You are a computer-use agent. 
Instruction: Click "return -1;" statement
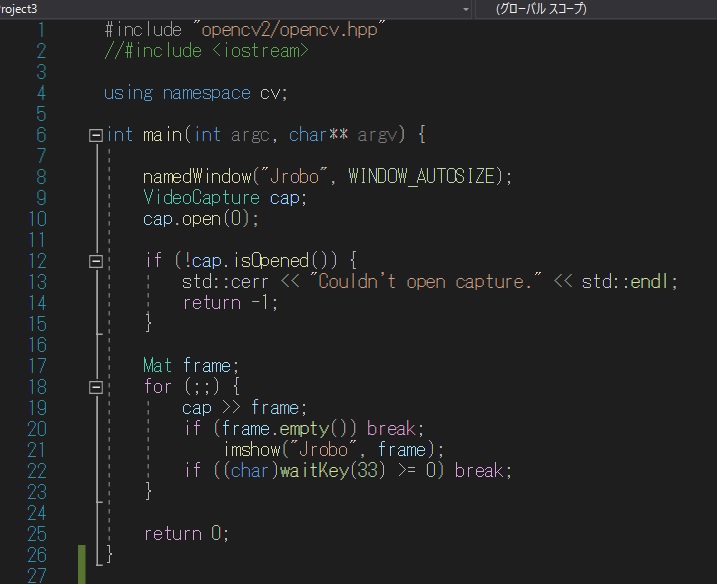pyautogui.click(x=230, y=303)
